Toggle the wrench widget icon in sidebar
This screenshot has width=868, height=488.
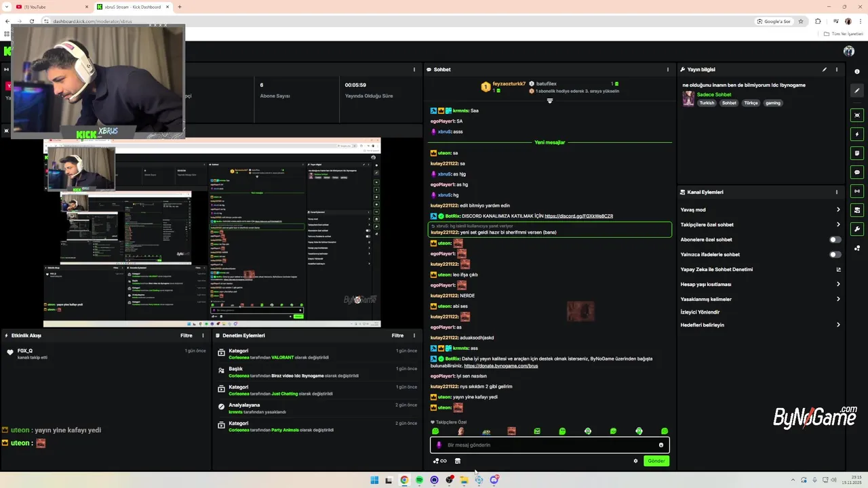click(x=857, y=229)
